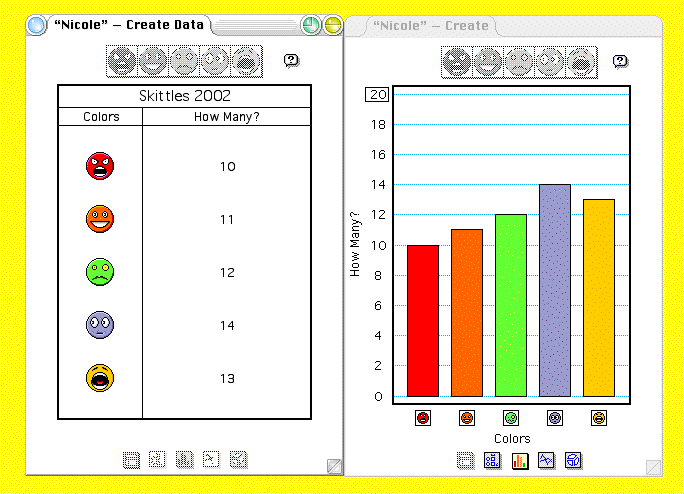Click the yellow screaming face in table row
The image size is (684, 494).
(100, 378)
